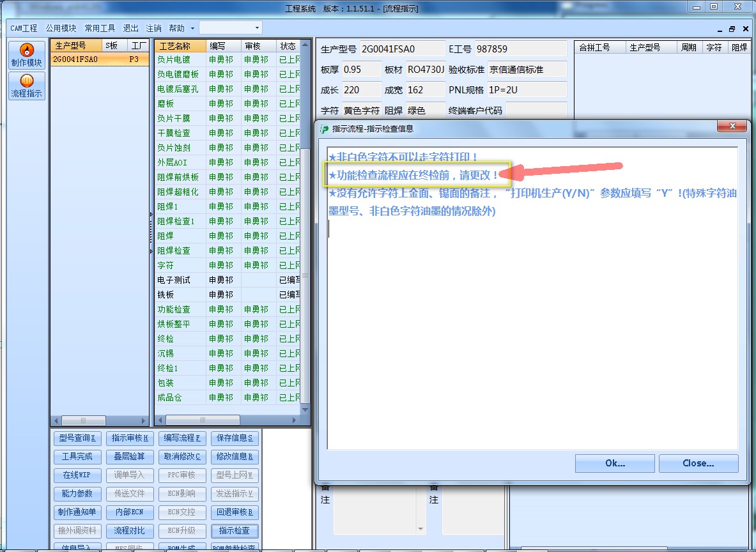
Task: Click 取消修改C button
Action: point(181,456)
